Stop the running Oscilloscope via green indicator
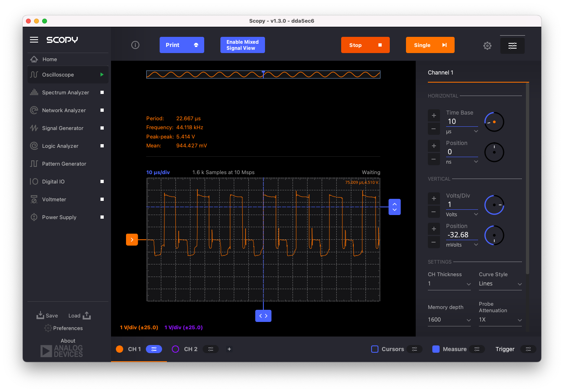This screenshot has width=564, height=392. [102, 75]
